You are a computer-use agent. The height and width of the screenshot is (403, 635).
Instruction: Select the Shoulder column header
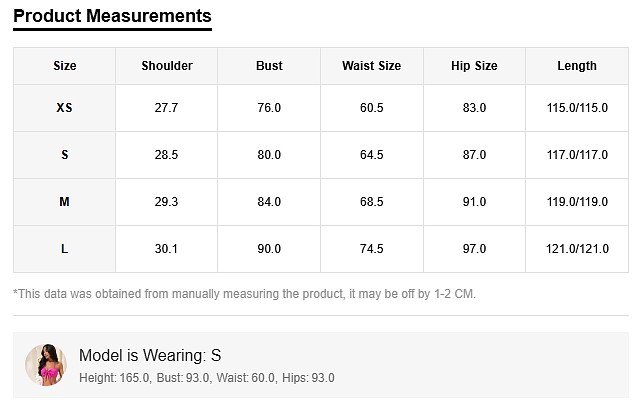(167, 66)
